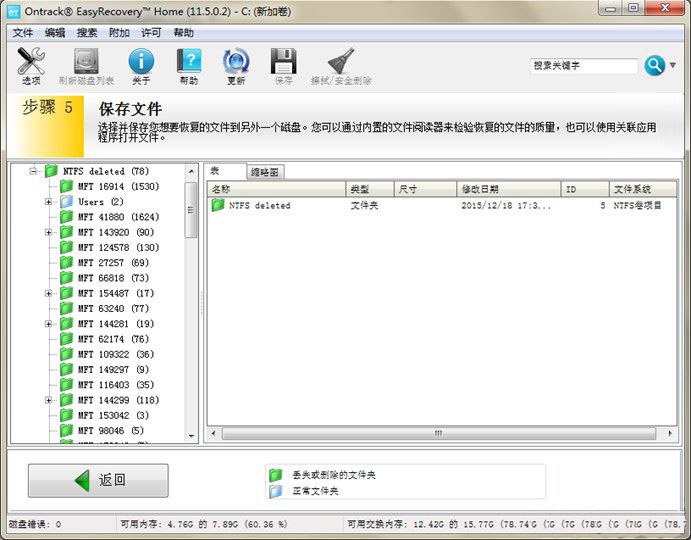Image resolution: width=691 pixels, height=540 pixels.
Task: Select the MFT 63240 (77) folder icon
Action: pyautogui.click(x=67, y=308)
